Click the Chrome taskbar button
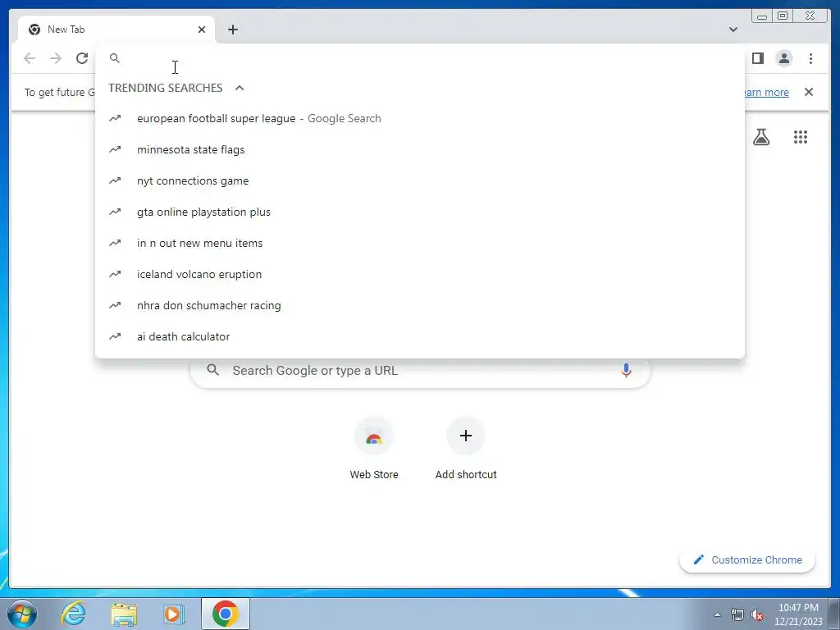This screenshot has width=840, height=630. 225,614
